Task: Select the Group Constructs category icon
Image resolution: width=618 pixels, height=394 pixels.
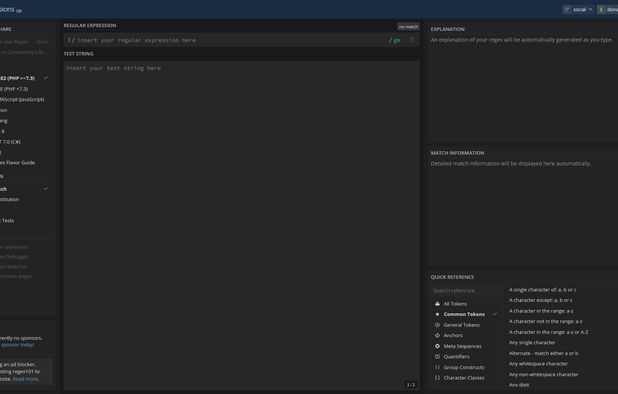Action: pyautogui.click(x=437, y=367)
